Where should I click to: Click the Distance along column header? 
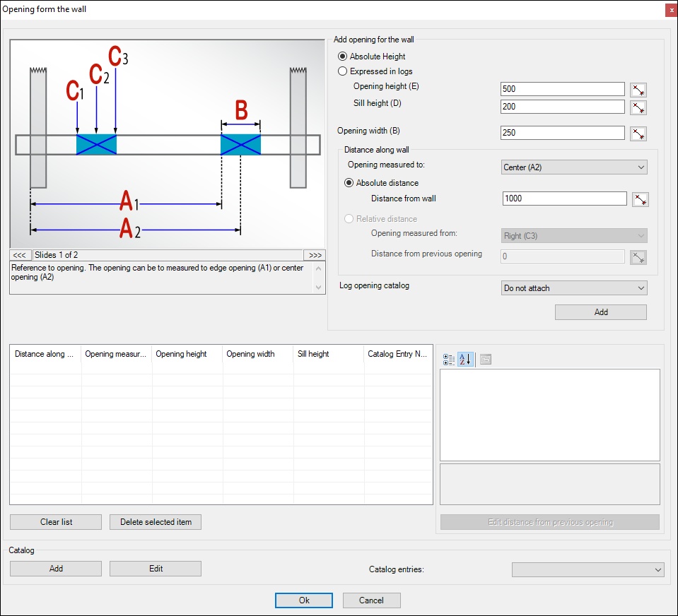pos(45,354)
